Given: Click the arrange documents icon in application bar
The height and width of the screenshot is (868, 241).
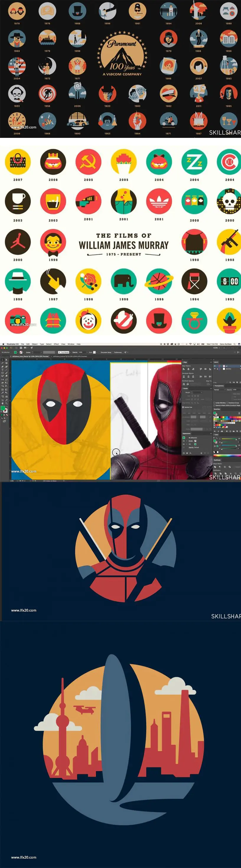Looking at the screenshot, I should click(x=26, y=348).
